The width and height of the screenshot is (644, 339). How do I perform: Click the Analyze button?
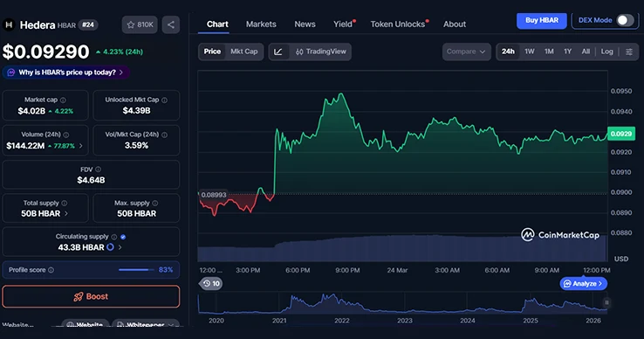583,283
